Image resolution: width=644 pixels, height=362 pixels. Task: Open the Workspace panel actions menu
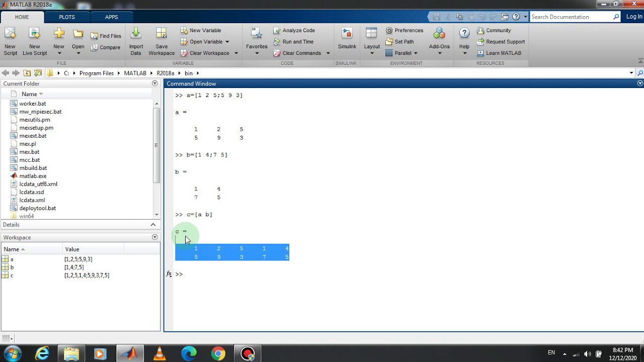tap(155, 237)
